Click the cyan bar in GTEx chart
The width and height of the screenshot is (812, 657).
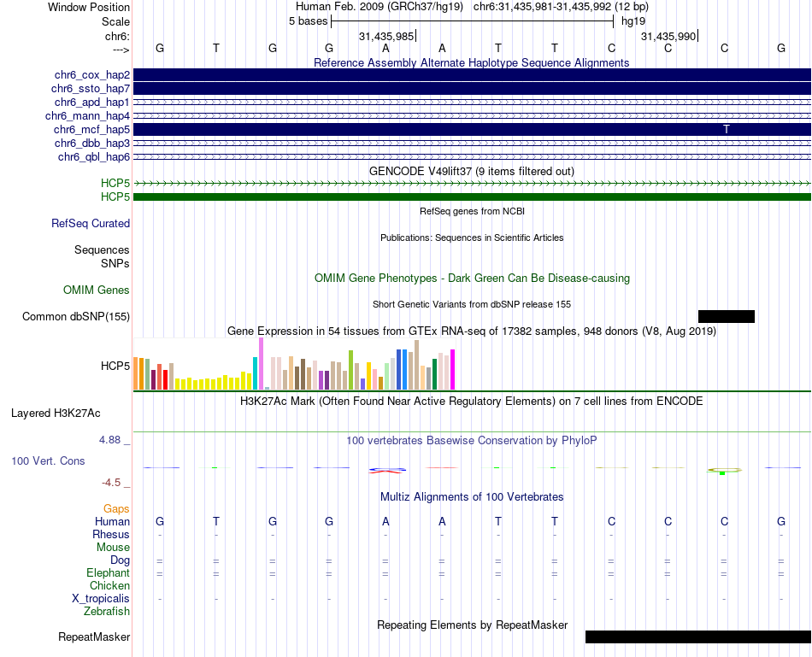pyautogui.click(x=256, y=373)
